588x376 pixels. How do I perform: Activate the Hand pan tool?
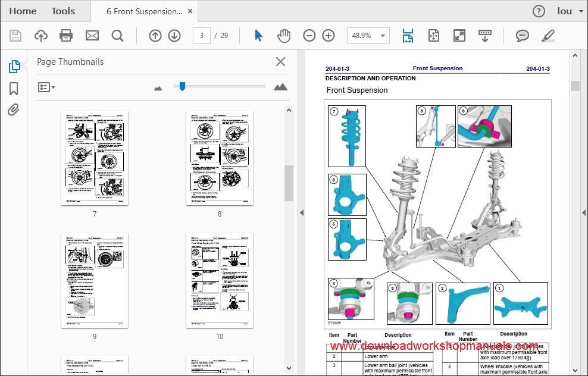point(284,36)
